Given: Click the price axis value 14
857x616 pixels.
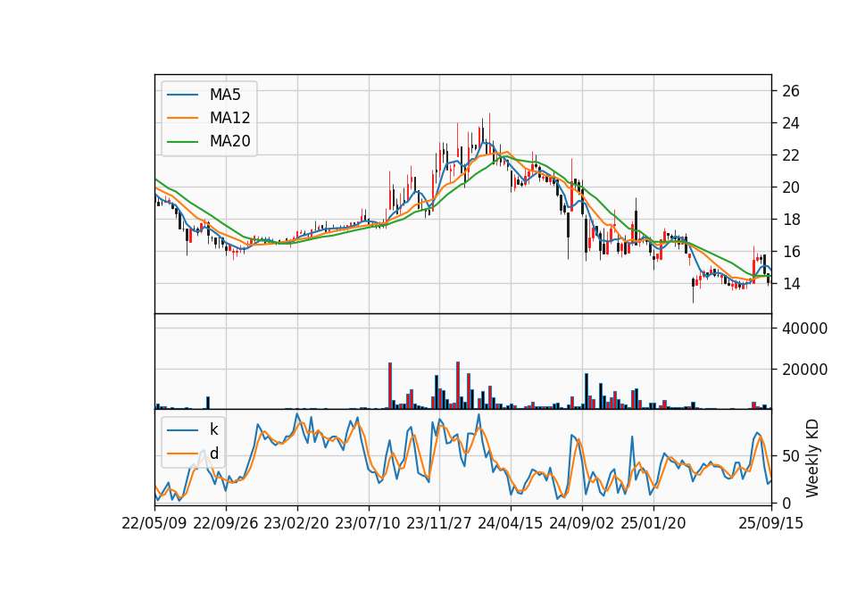Looking at the screenshot, I should [791, 284].
